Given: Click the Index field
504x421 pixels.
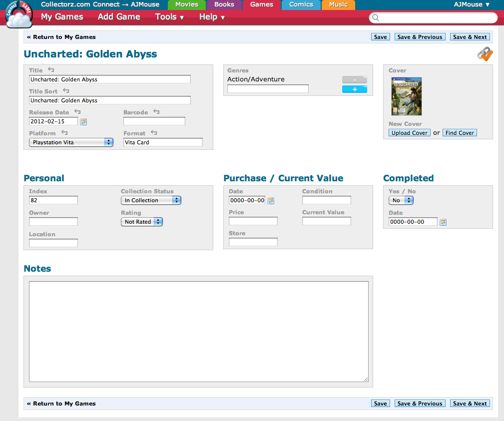Looking at the screenshot, I should 53,200.
